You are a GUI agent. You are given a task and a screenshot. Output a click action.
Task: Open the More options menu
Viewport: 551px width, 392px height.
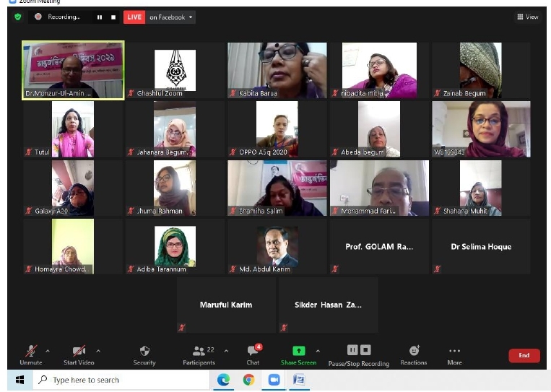454,355
